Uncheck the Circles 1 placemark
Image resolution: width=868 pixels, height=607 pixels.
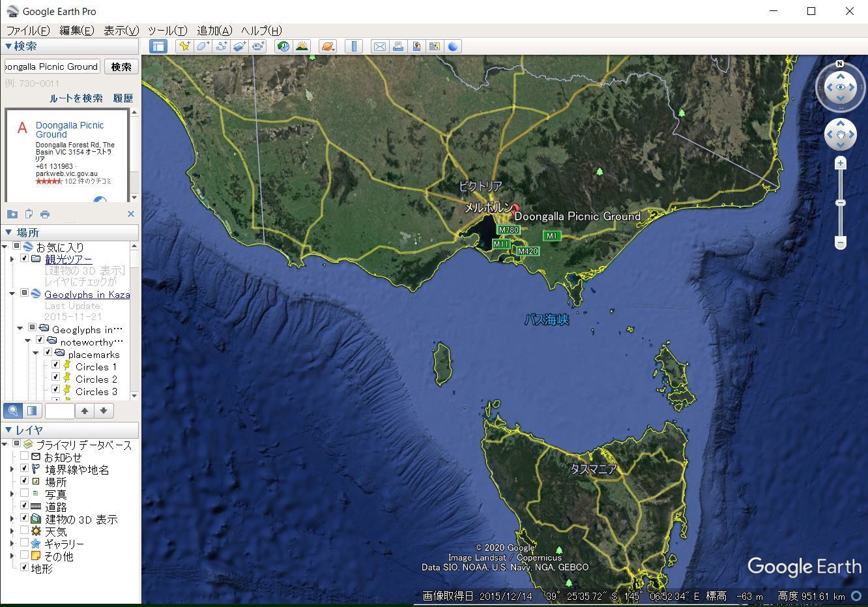56,364
